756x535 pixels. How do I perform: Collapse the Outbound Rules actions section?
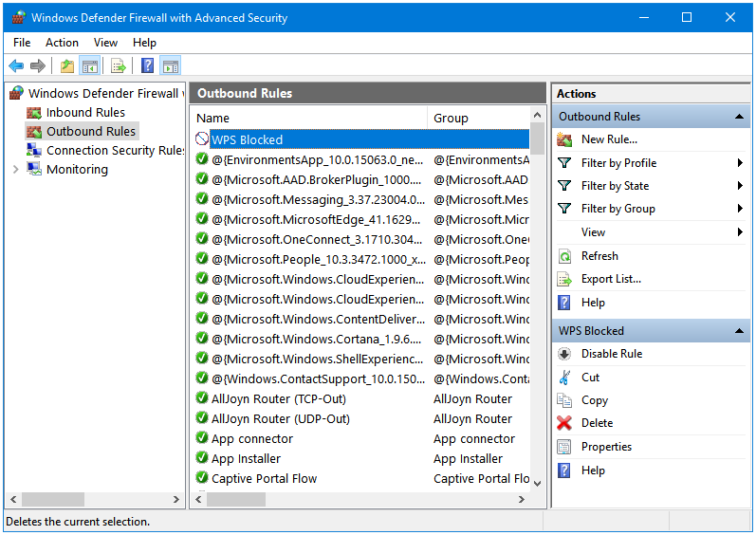(x=739, y=117)
